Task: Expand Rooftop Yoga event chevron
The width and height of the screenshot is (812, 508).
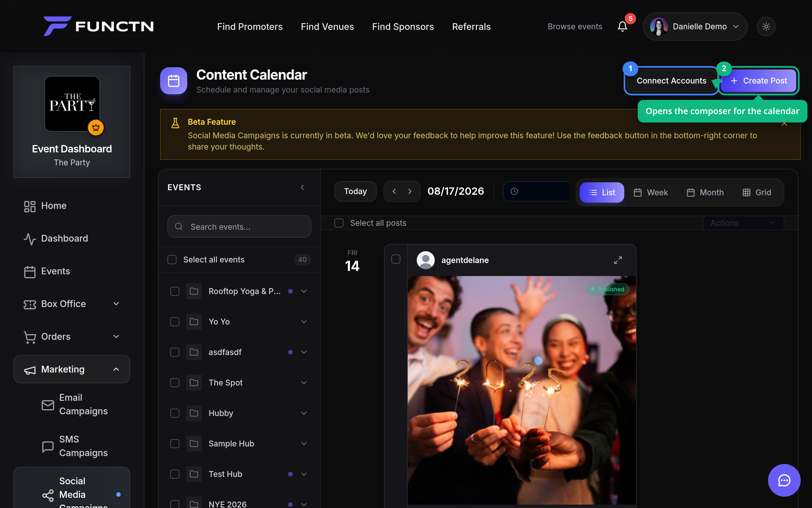Action: pyautogui.click(x=304, y=291)
